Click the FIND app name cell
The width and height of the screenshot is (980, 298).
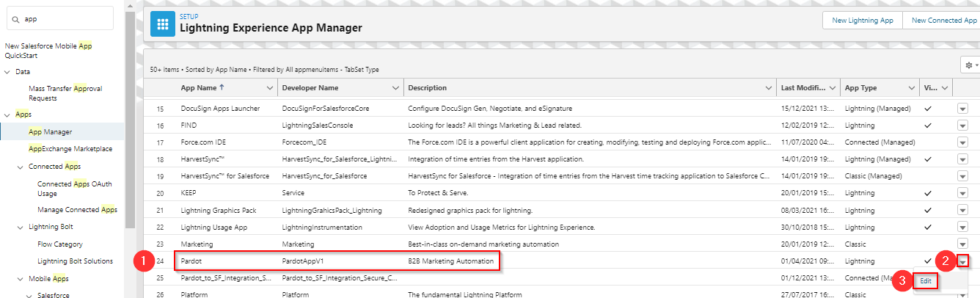pos(189,126)
